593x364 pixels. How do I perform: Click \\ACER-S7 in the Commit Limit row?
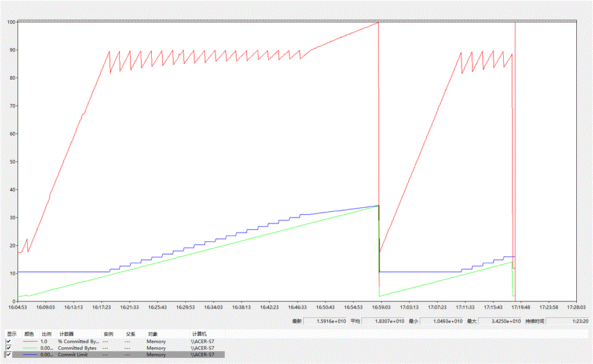(x=202, y=355)
